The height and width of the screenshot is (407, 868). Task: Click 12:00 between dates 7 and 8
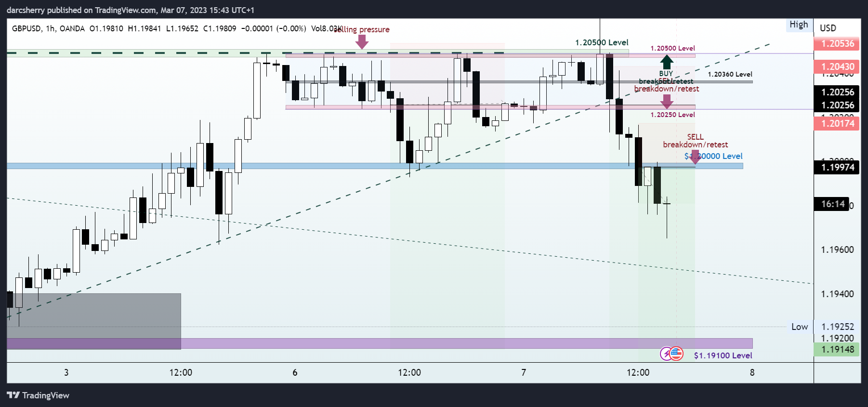coord(638,372)
